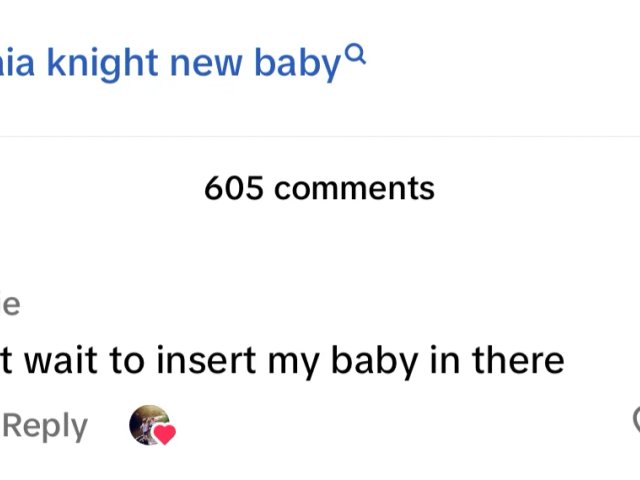Tap the red heart badge on the avatar
This screenshot has width=640, height=480.
pyautogui.click(x=165, y=434)
